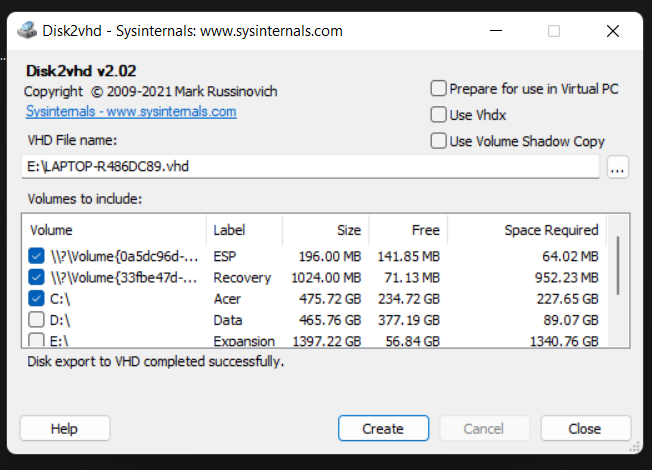Open the Help button

point(65,428)
